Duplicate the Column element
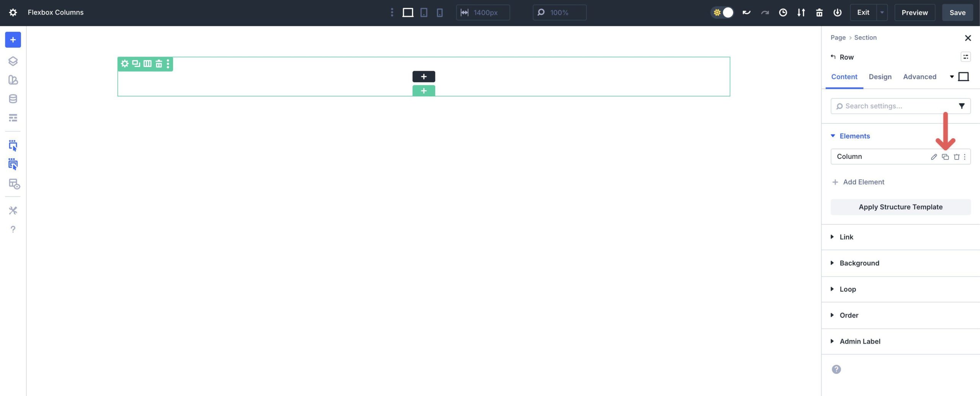 click(x=945, y=157)
